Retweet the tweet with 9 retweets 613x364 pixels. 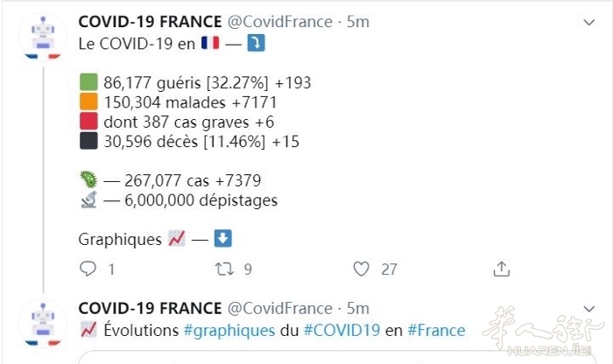224,269
